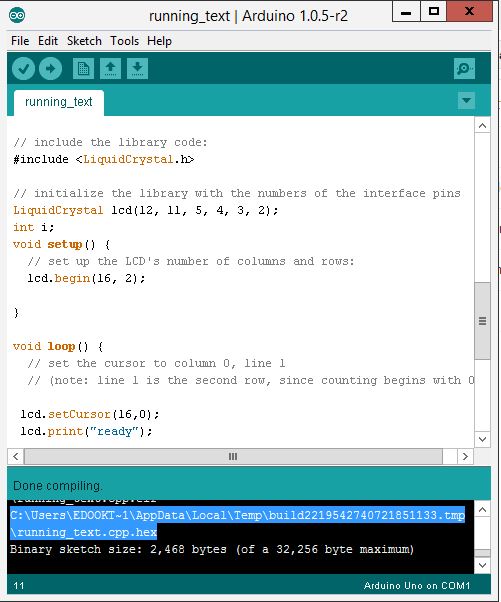Open a sketch with the Open icon
The image size is (501, 602).
pos(111,69)
